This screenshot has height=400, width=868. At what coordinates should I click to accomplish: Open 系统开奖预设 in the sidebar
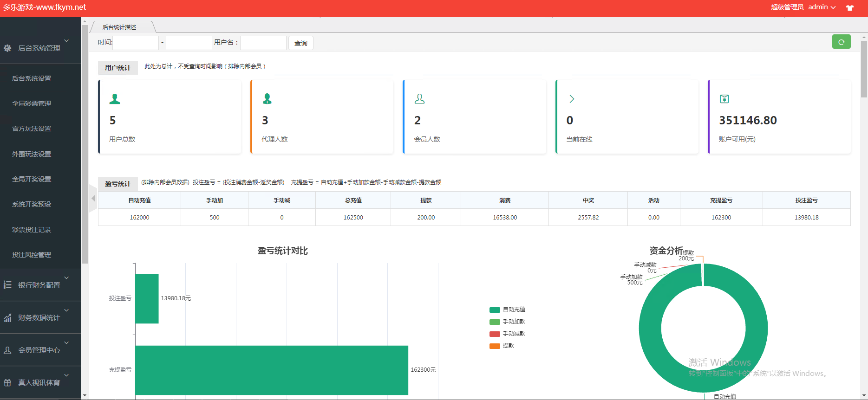[32, 204]
